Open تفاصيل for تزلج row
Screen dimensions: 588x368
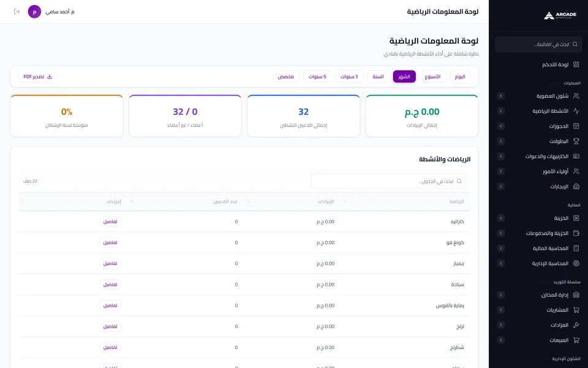110,327
